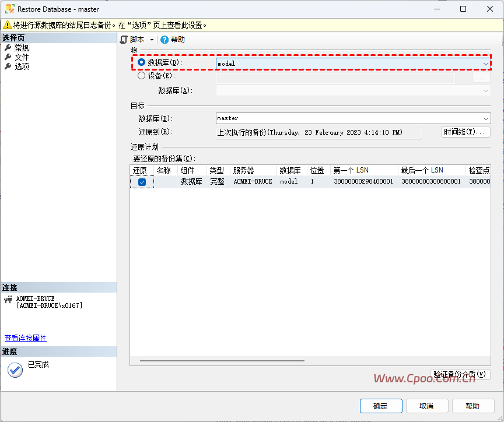Click the device browse ellipsis button
This screenshot has width=504, height=422.
coord(481,78)
